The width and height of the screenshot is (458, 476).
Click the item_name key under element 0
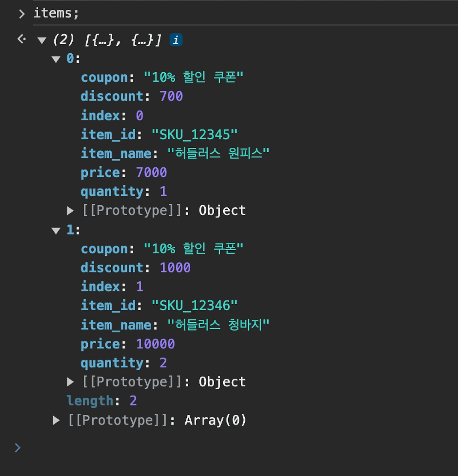116,153
